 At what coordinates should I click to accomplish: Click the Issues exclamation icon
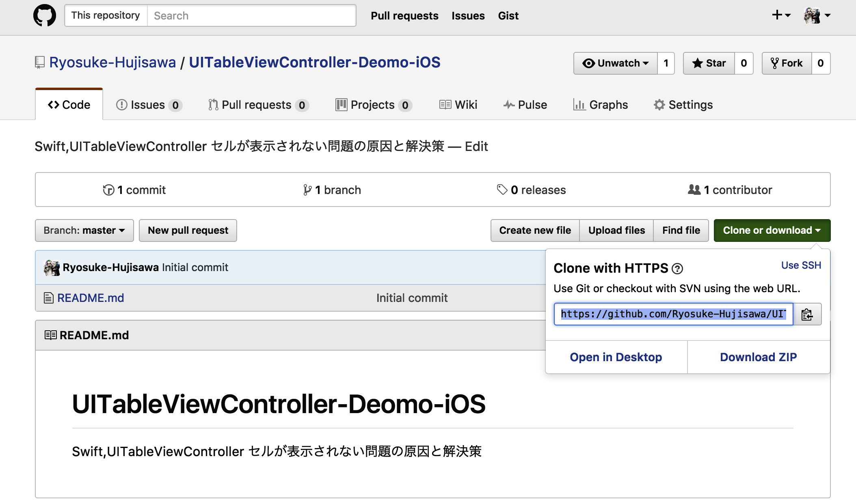(121, 105)
